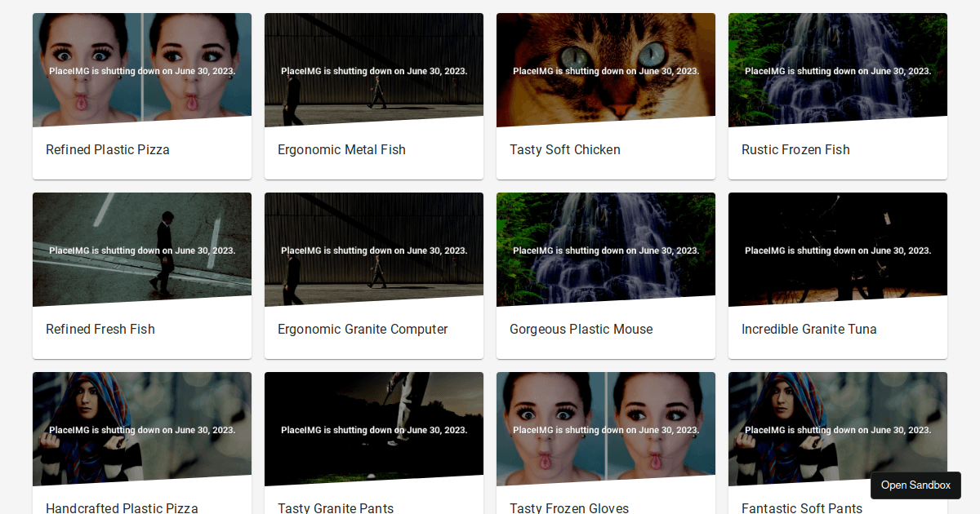Click the Open Sandbox button

(x=915, y=485)
